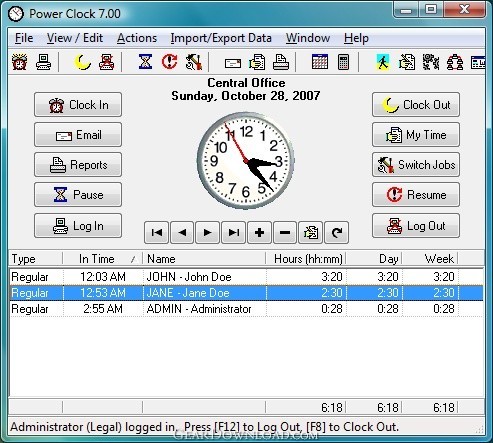The image size is (493, 443).
Task: Click the red Resume toolbar icon
Action: pyautogui.click(x=170, y=62)
